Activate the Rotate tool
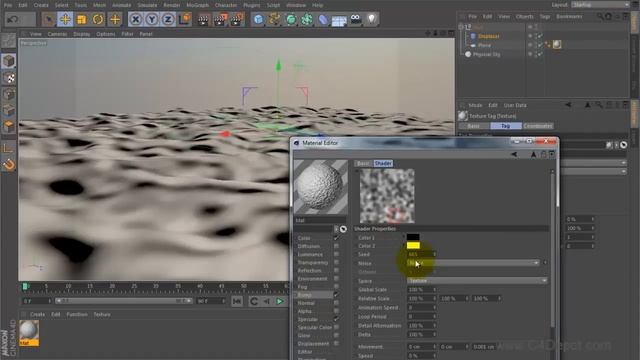640x360 pixels. [98, 19]
